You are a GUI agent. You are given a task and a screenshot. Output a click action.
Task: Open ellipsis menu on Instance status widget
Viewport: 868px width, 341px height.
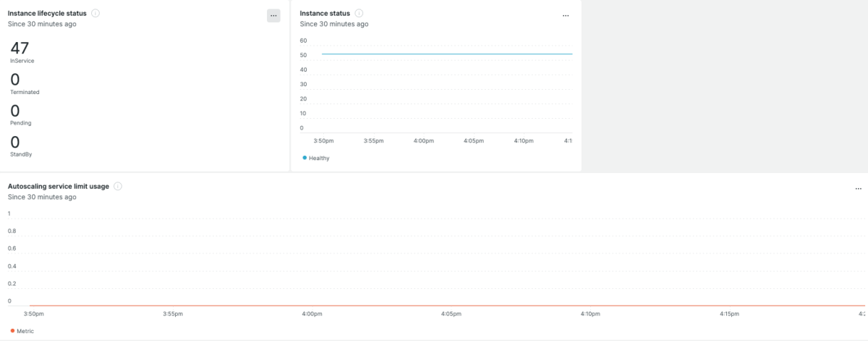click(566, 15)
